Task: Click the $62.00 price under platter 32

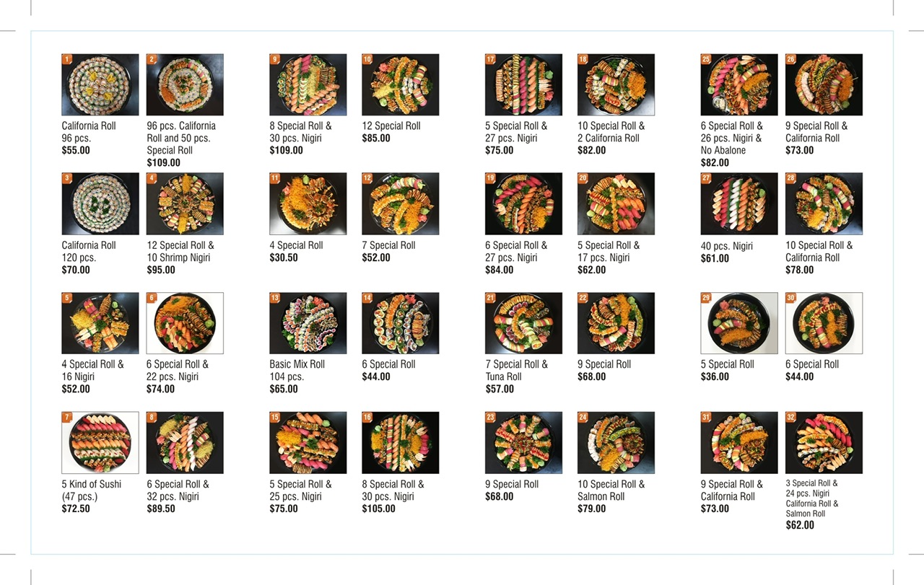Action: (x=800, y=525)
